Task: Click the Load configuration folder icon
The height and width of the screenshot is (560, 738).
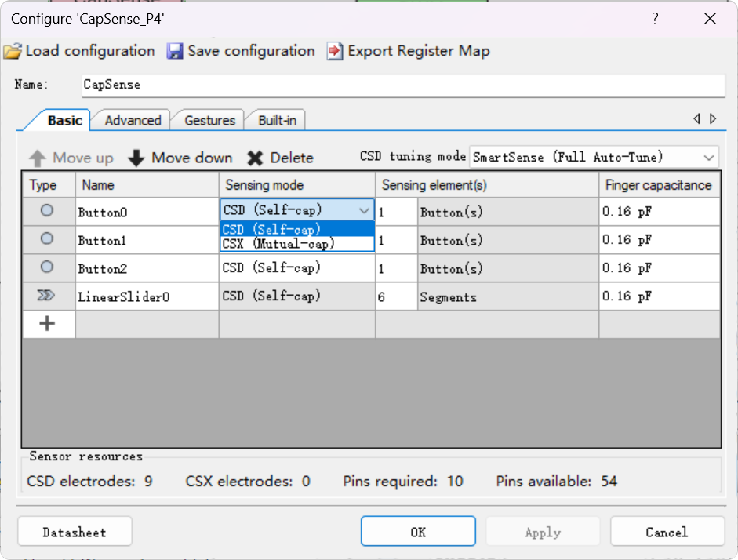Action: coord(13,51)
